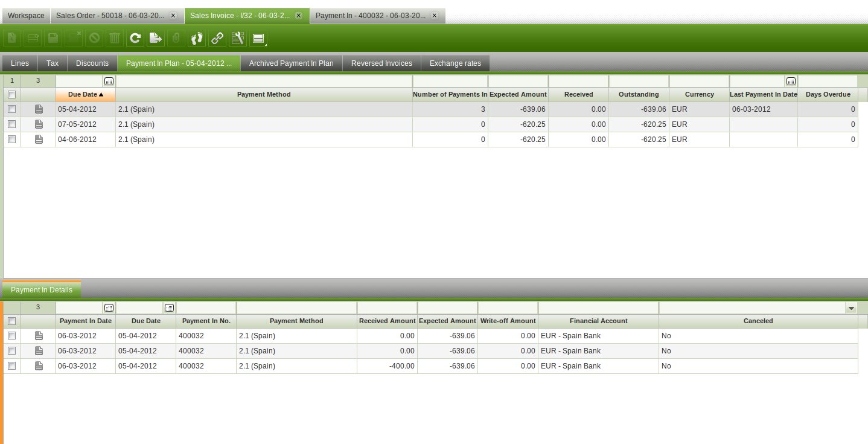
Task: Expand the Canceled filter dropdown arrow
Action: pos(851,308)
